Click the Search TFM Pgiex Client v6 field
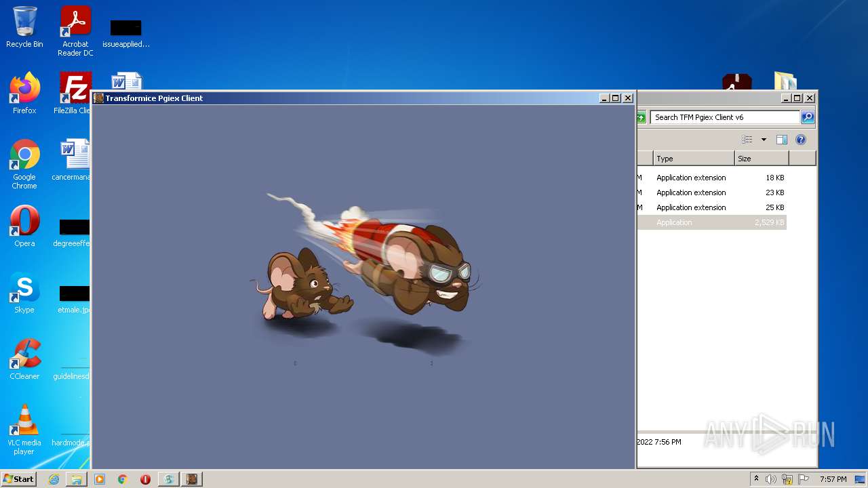Screen dimensions: 868x488 point(724,117)
